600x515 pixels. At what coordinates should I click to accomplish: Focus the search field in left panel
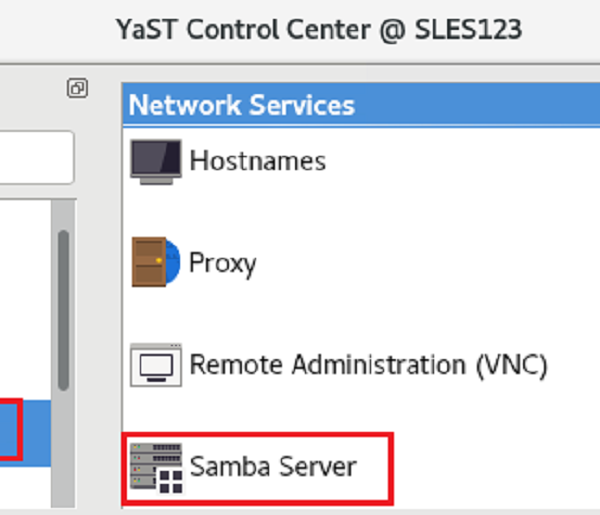coord(35,157)
